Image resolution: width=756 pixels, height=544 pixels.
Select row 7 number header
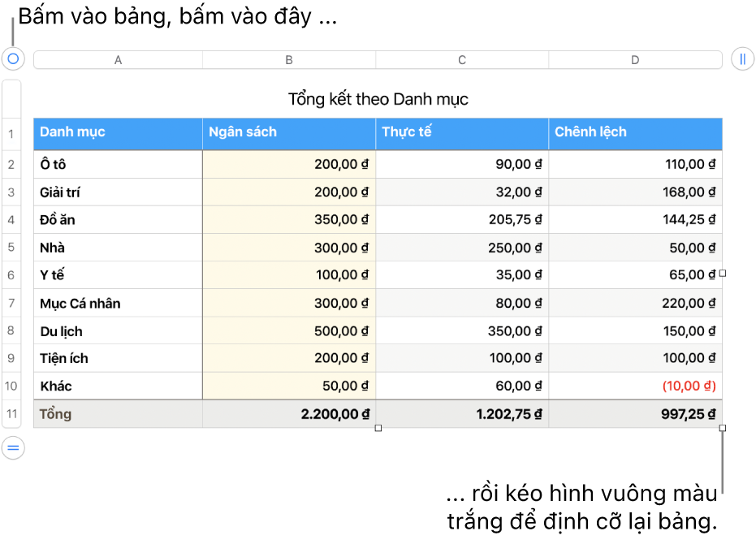click(x=11, y=303)
